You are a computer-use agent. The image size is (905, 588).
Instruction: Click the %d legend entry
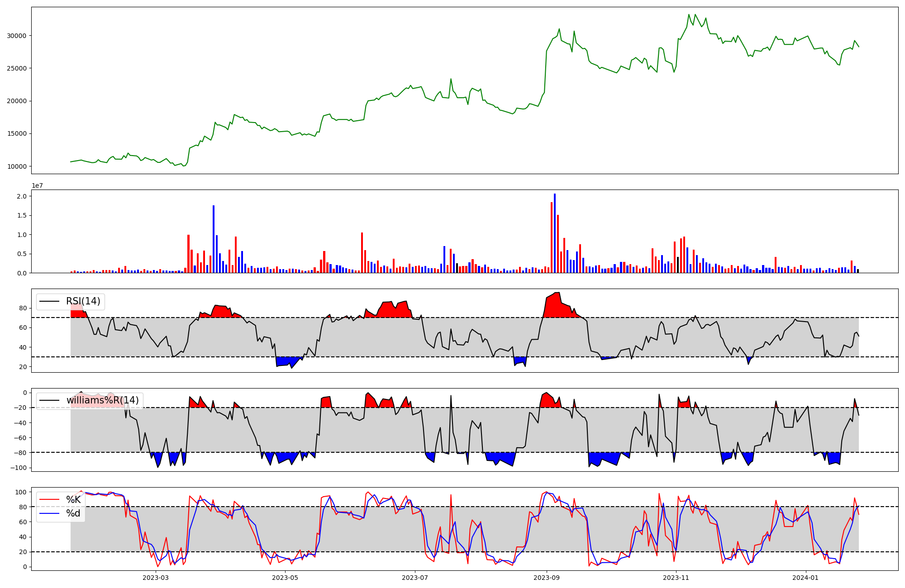(73, 513)
